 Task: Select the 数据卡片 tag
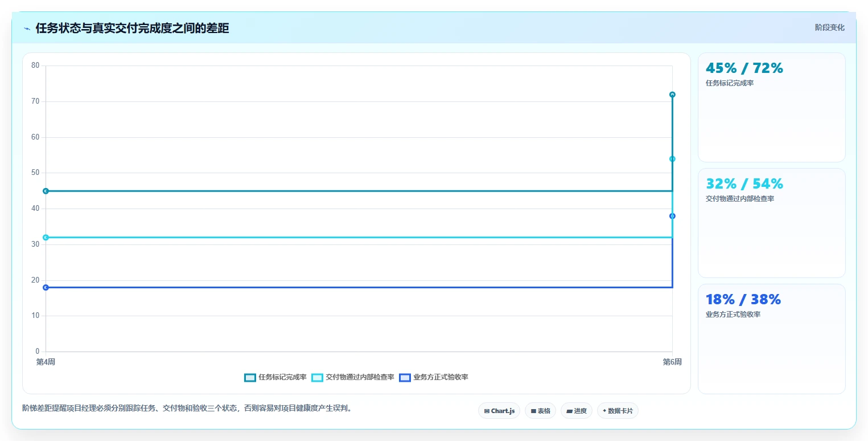pos(618,411)
